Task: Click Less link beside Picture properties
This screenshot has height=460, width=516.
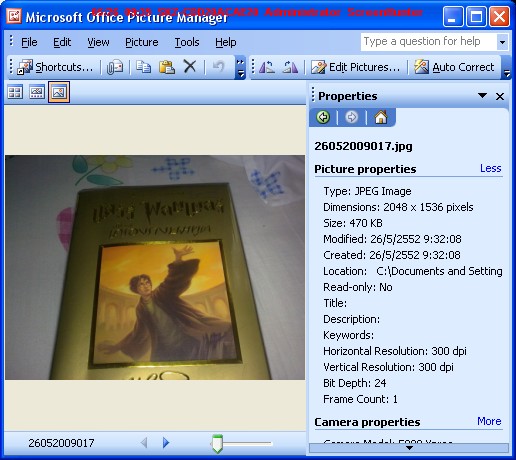Action: coord(490,168)
